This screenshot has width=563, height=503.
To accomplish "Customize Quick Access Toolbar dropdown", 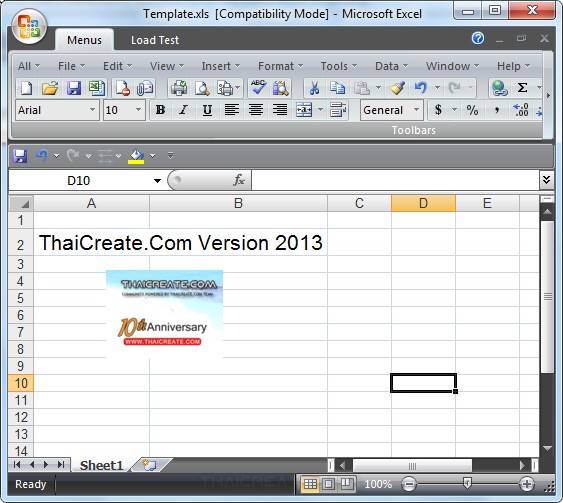I will click(x=171, y=155).
